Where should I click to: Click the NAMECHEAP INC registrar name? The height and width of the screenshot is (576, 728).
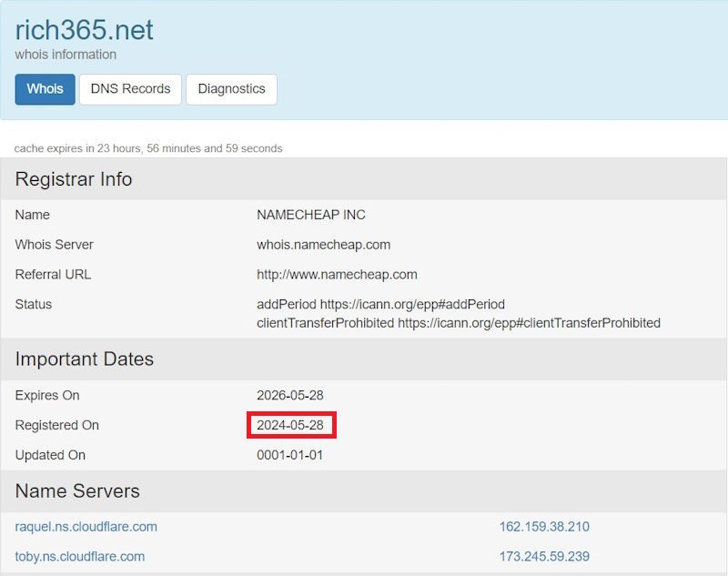tap(311, 215)
